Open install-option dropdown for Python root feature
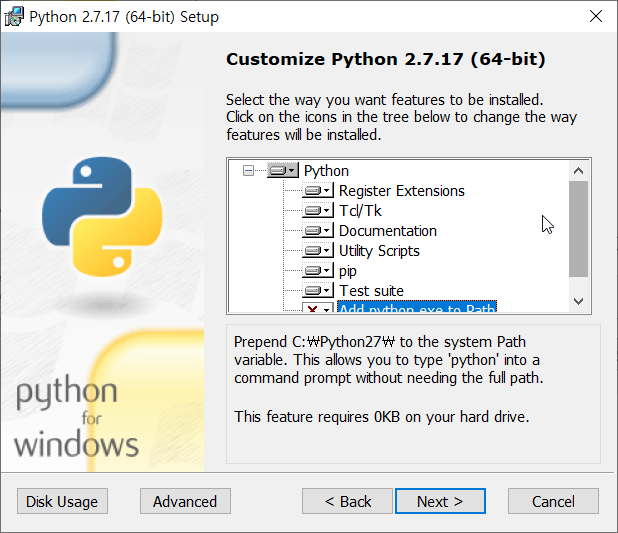Viewport: 618px width, 533px height. coord(283,171)
